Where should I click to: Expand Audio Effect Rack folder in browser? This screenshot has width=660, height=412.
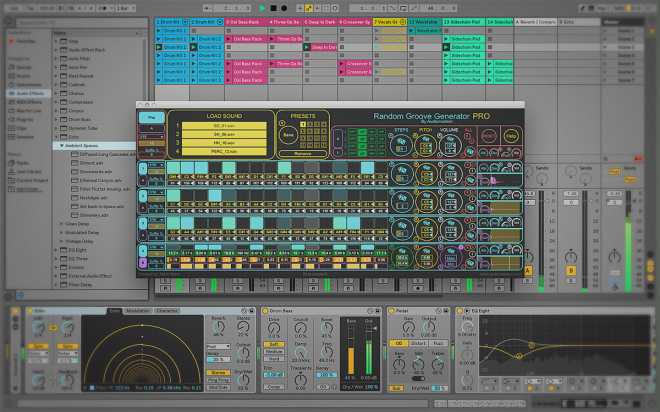pyautogui.click(x=56, y=50)
